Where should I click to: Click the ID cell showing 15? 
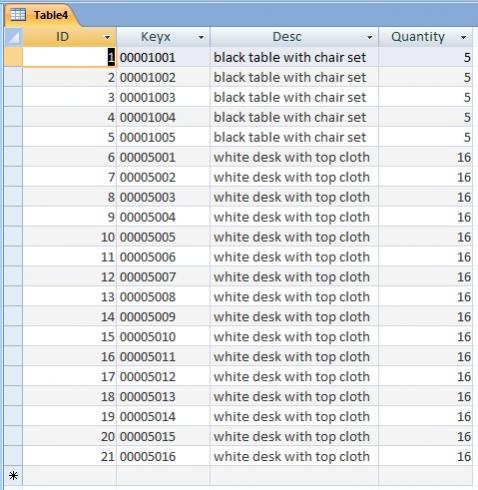tap(69, 337)
